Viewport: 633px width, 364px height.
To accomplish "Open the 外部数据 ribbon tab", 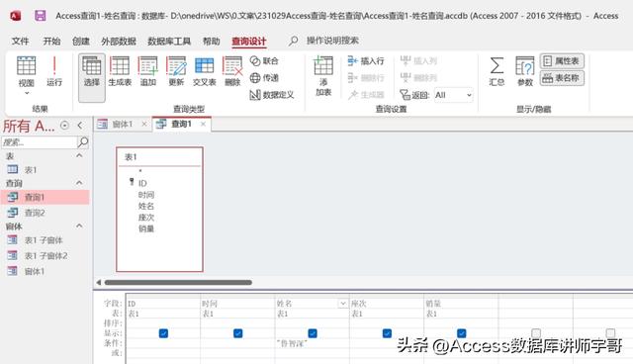I will [x=119, y=41].
